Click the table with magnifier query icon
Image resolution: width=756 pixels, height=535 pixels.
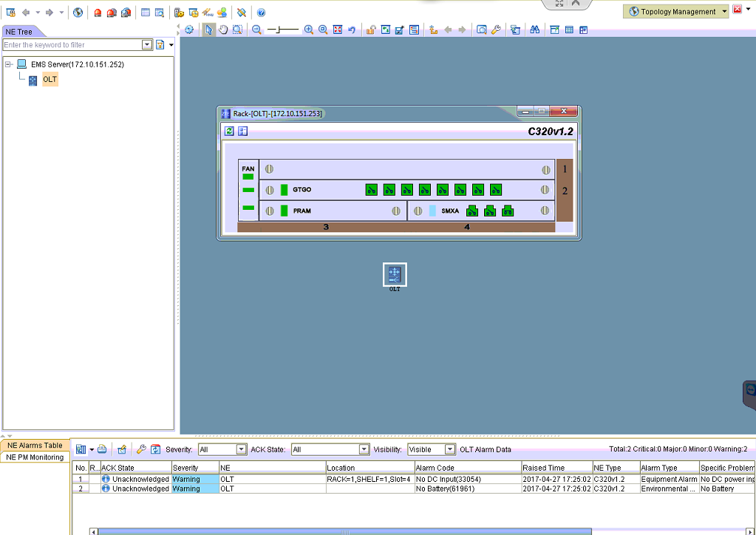tap(160, 13)
